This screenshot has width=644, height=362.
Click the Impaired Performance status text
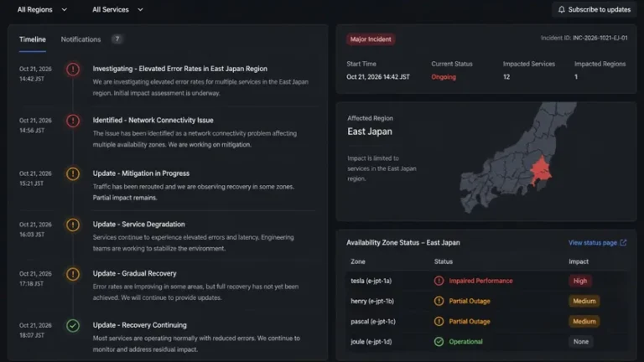480,281
